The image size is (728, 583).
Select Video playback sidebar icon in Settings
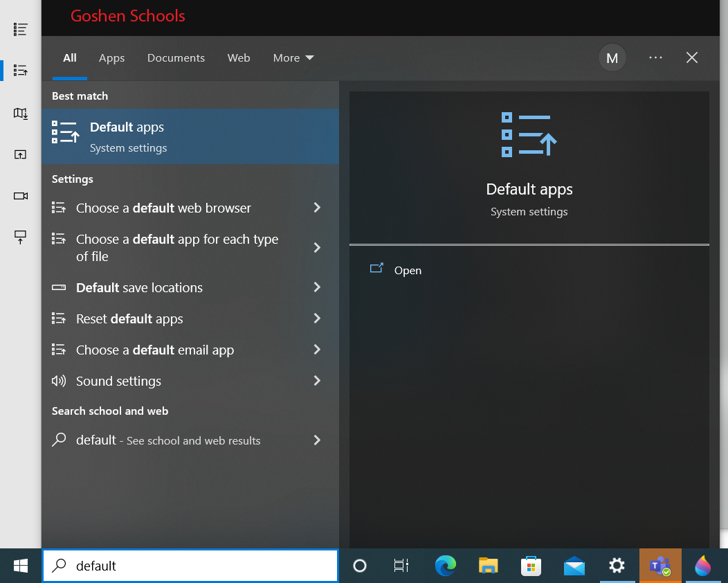click(x=21, y=195)
